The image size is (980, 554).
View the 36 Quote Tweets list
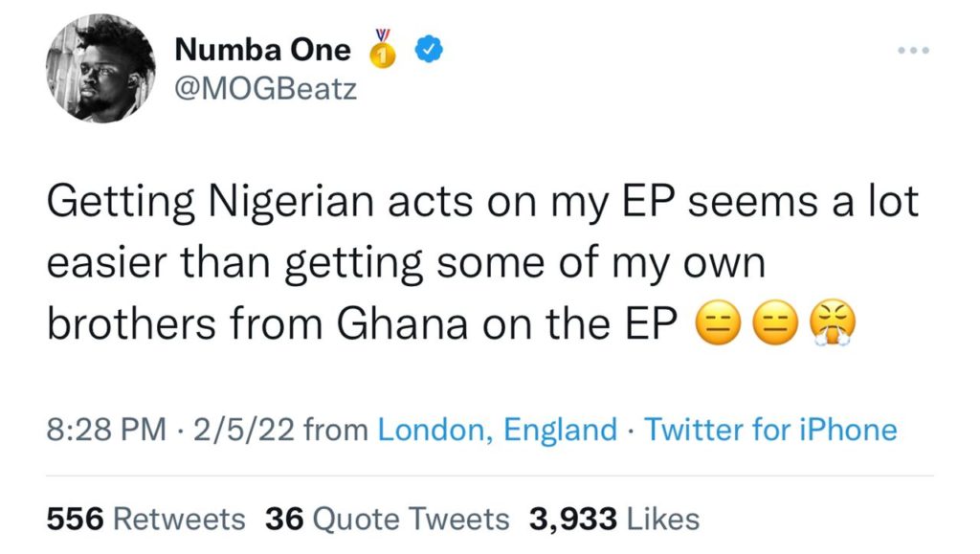click(x=387, y=519)
